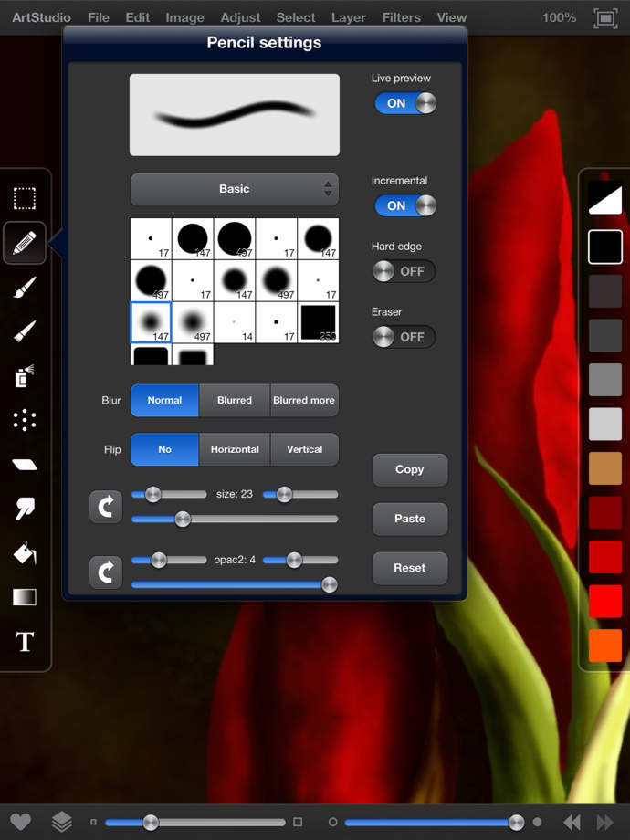The height and width of the screenshot is (840, 630).
Task: Select the rectangular marquee selection tool
Action: tap(25, 198)
